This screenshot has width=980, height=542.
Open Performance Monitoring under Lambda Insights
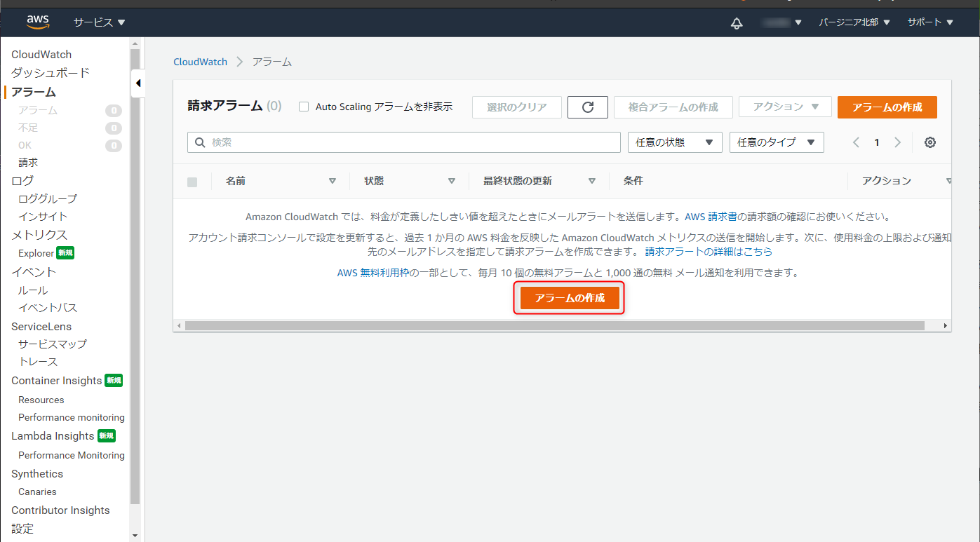tap(72, 455)
